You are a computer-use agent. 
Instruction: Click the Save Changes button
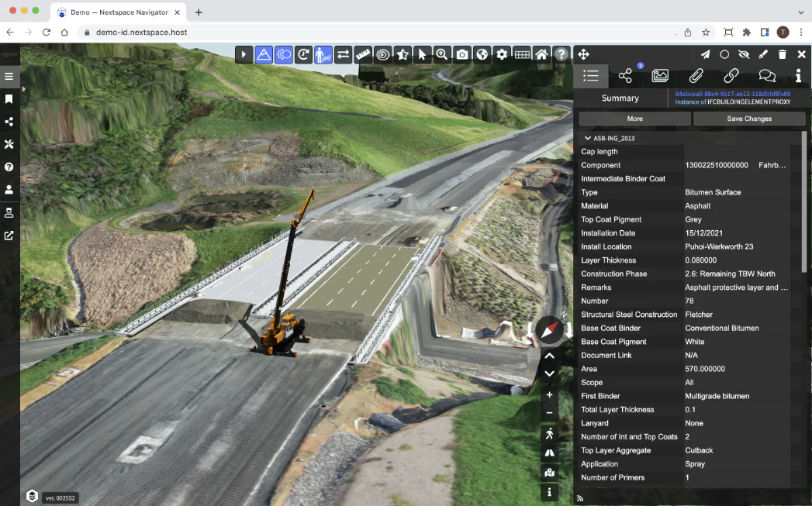(748, 119)
